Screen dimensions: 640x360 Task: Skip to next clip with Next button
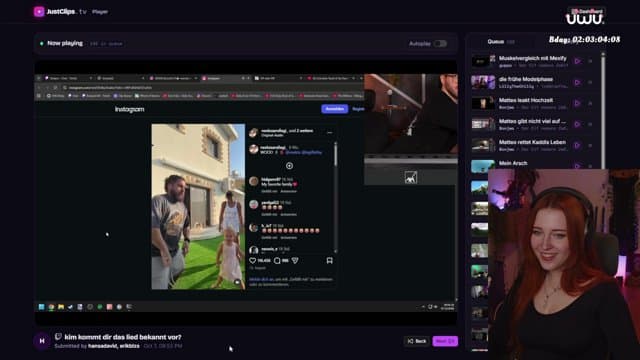tap(445, 341)
